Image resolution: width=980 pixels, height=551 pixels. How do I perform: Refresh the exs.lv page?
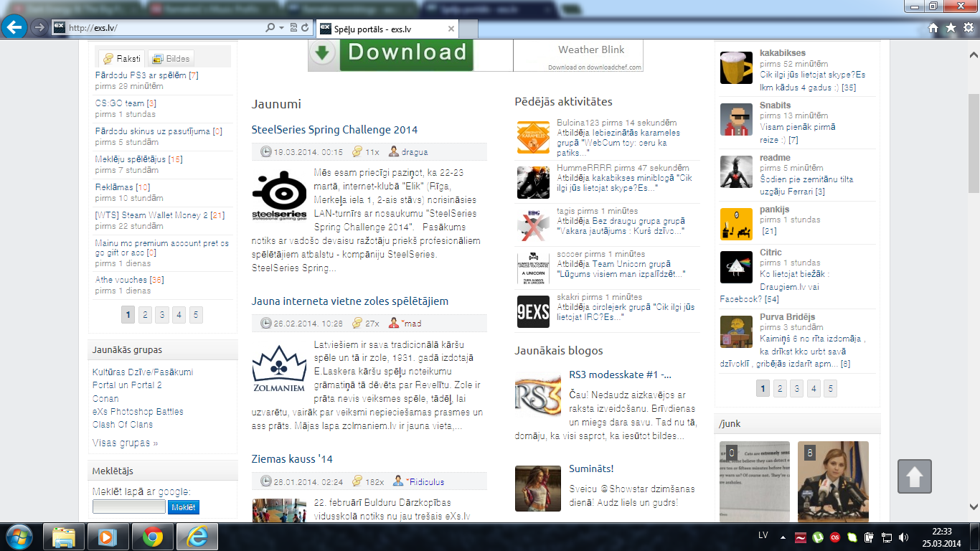coord(306,28)
